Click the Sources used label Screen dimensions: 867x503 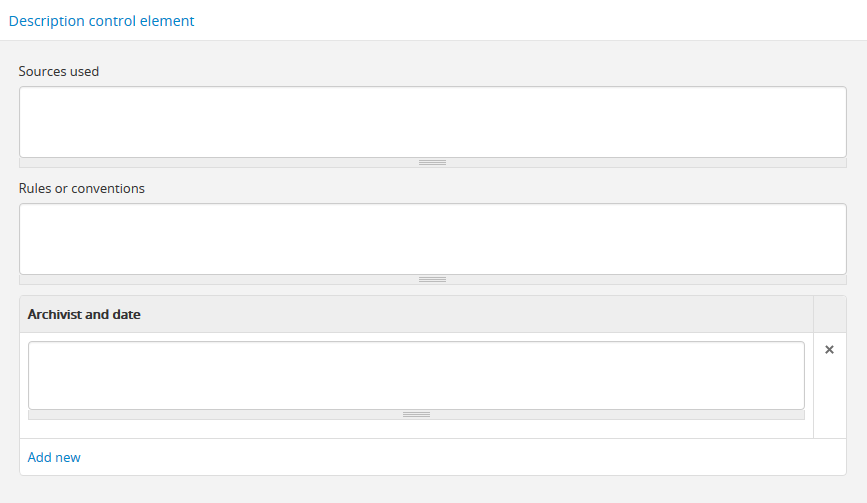click(59, 71)
